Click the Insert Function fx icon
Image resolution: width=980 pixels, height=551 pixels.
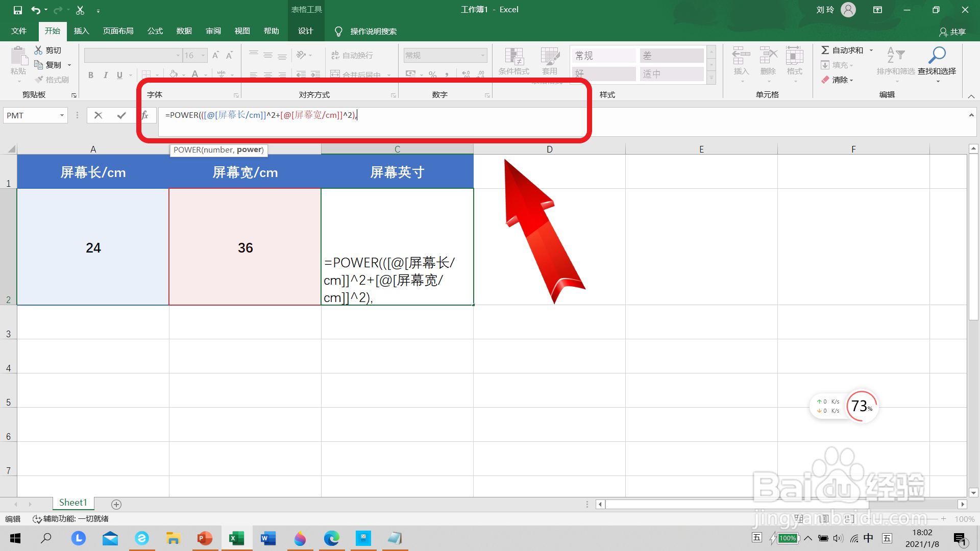pos(145,115)
